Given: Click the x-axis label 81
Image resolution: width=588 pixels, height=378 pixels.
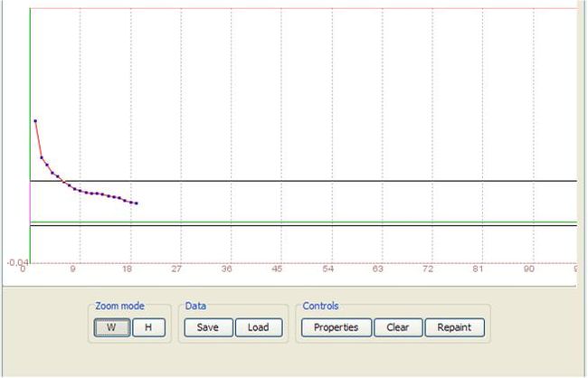Looking at the screenshot, I should (479, 269).
